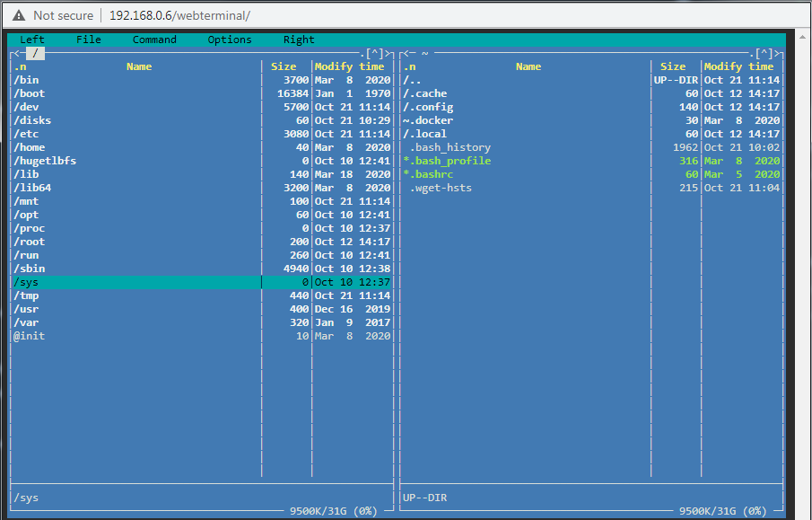The image size is (812, 520).
Task: Open the Command menu
Action: click(154, 40)
